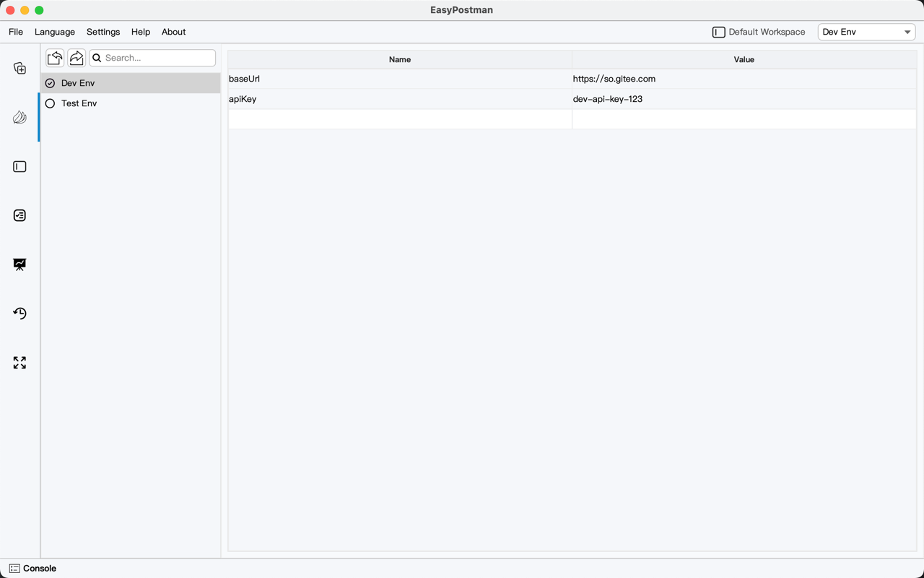This screenshot has height=578, width=924.
Task: Open the Help menu
Action: point(141,32)
